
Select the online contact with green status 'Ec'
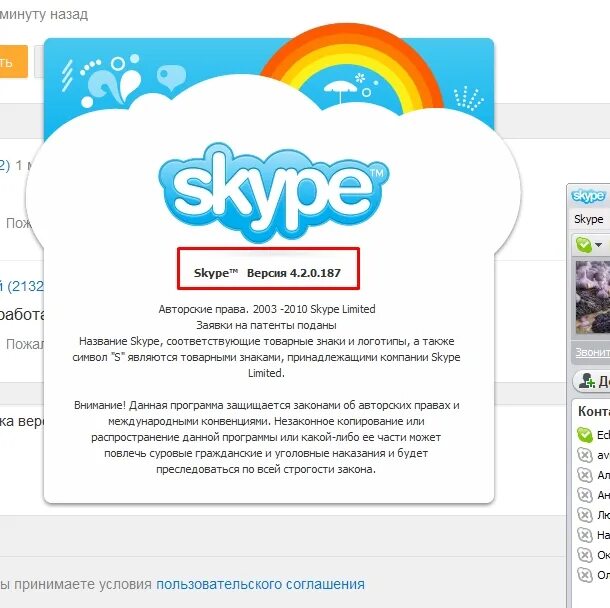coord(593,435)
